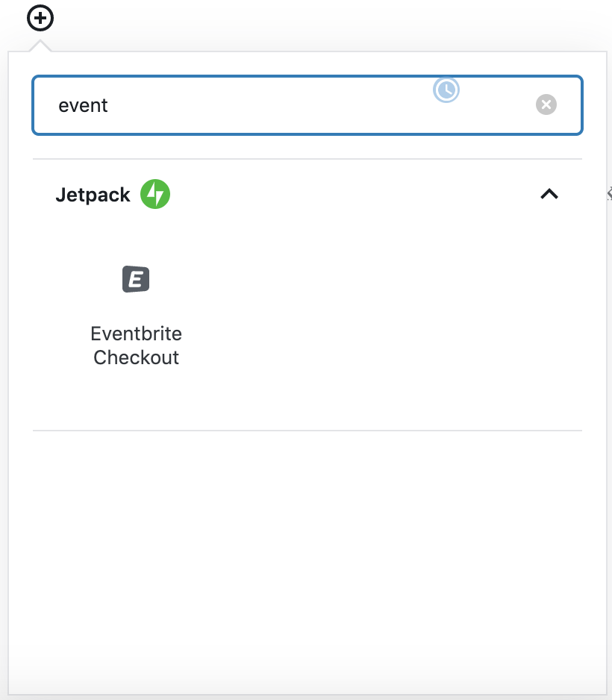Clear the search field with the X button
Screen dimensions: 612x700
pyautogui.click(x=546, y=104)
